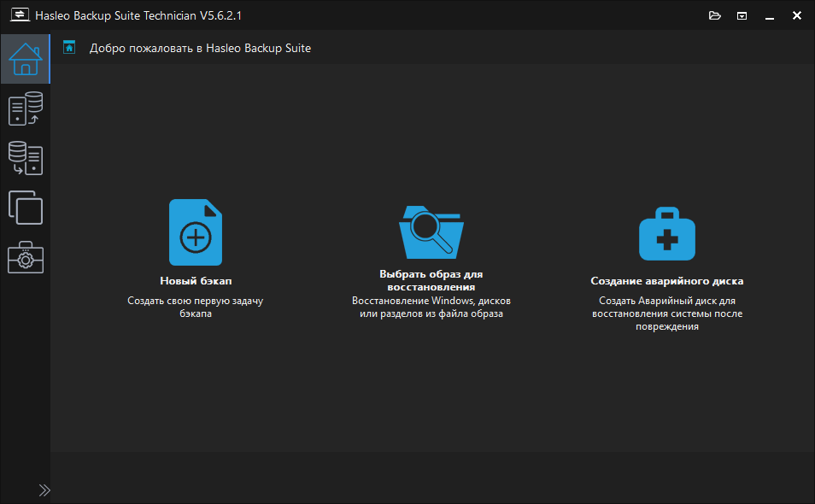Image resolution: width=815 pixels, height=504 pixels.
Task: Click the "Восстановление Windows, дисков" description text
Action: click(431, 301)
